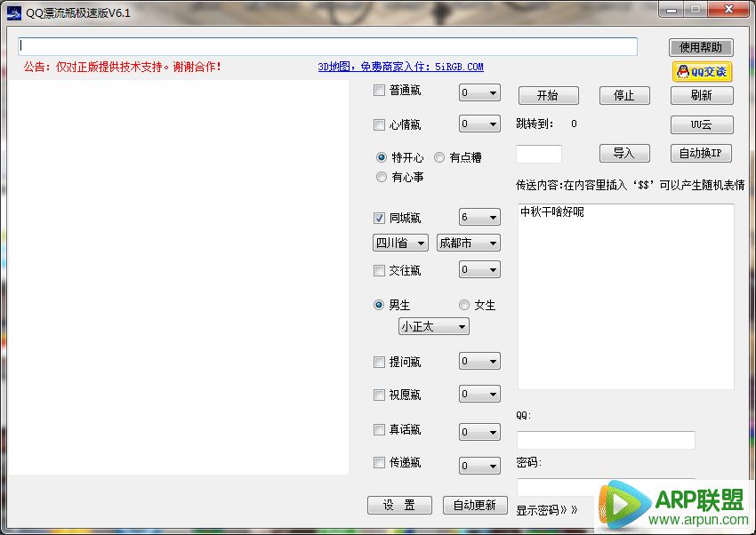This screenshot has height=535, width=756.
Task: Open the 交往瓶 count dropdown
Action: tap(479, 269)
